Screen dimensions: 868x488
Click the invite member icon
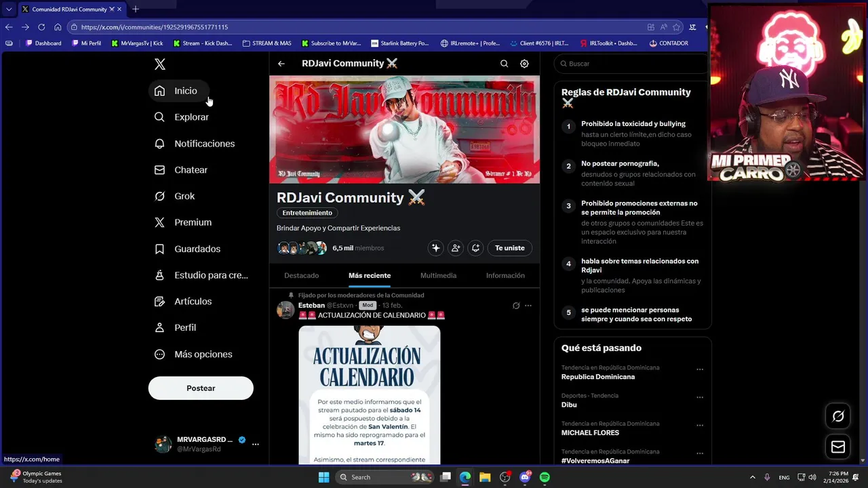[456, 248]
